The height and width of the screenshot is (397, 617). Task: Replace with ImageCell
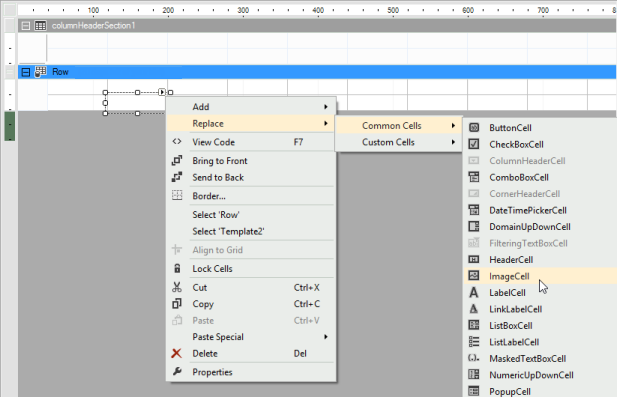(x=540, y=276)
